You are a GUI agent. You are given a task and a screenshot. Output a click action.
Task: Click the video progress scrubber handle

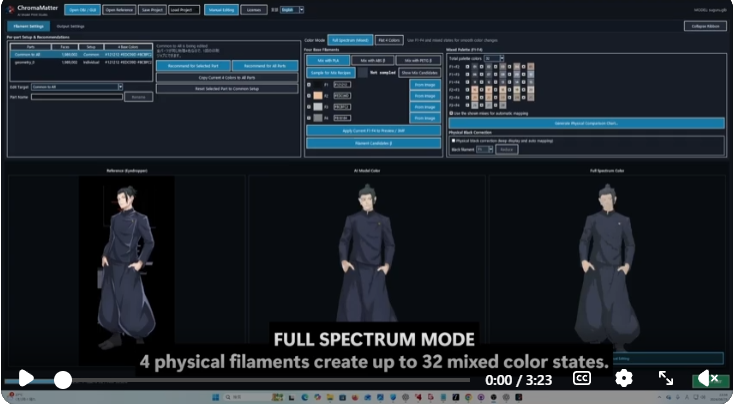(62, 380)
